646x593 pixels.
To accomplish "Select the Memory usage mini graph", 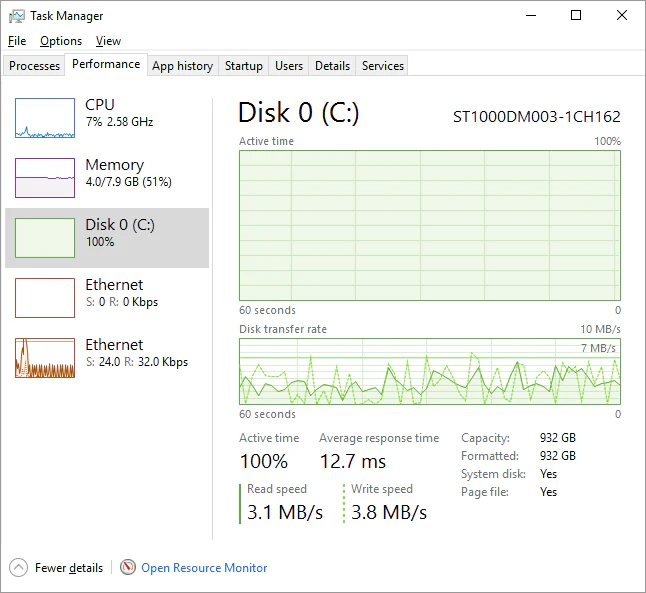I will click(45, 178).
